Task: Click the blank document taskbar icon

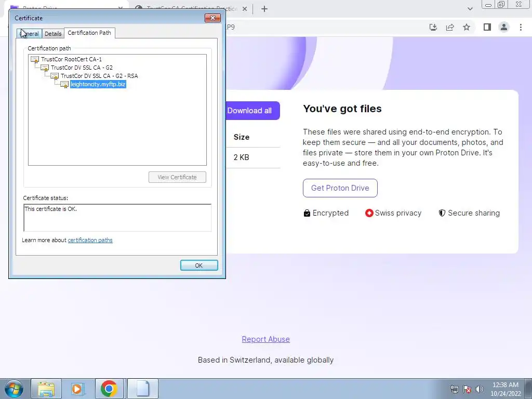Action: tap(143, 389)
